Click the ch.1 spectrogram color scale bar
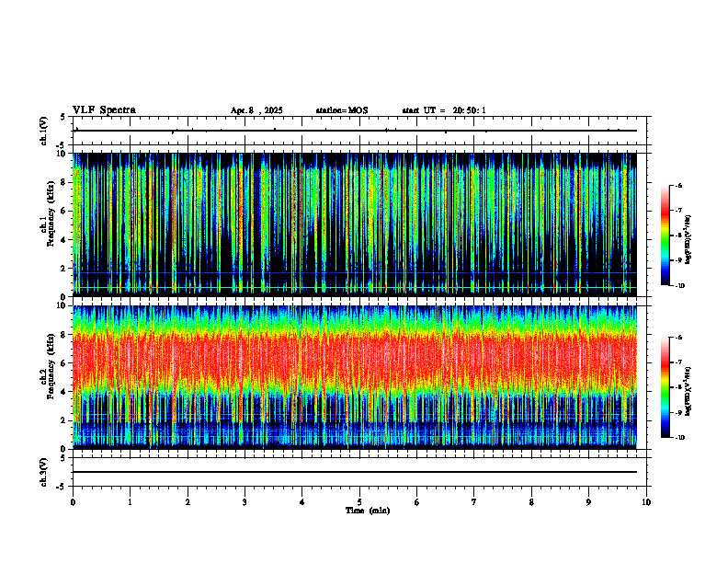The width and height of the screenshot is (728, 563). tap(665, 236)
